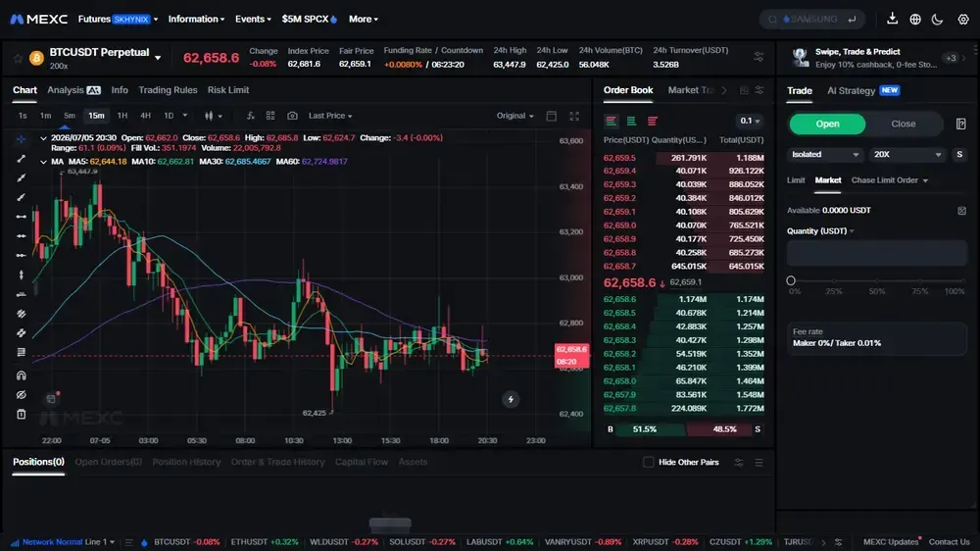Switch theme with the moon icon

937,20
